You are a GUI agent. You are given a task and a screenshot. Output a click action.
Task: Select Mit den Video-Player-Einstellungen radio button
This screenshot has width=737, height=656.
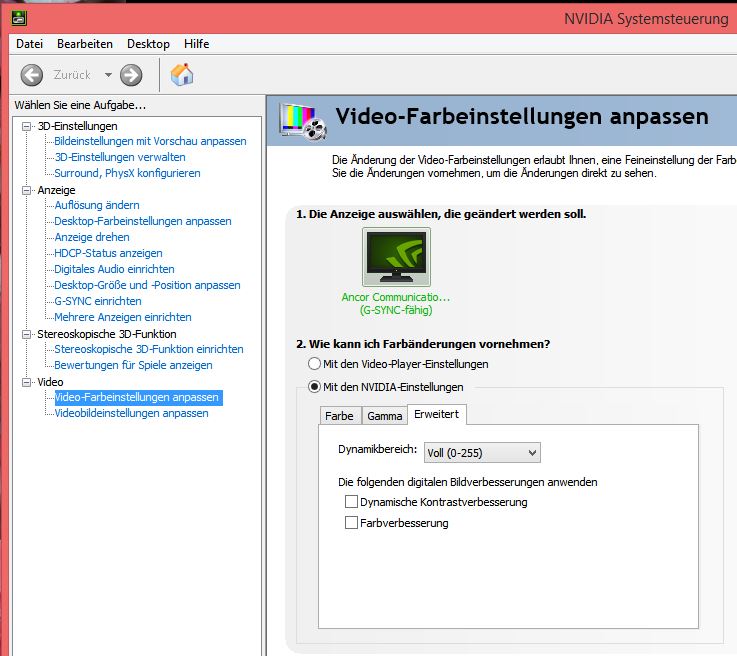(x=314, y=364)
